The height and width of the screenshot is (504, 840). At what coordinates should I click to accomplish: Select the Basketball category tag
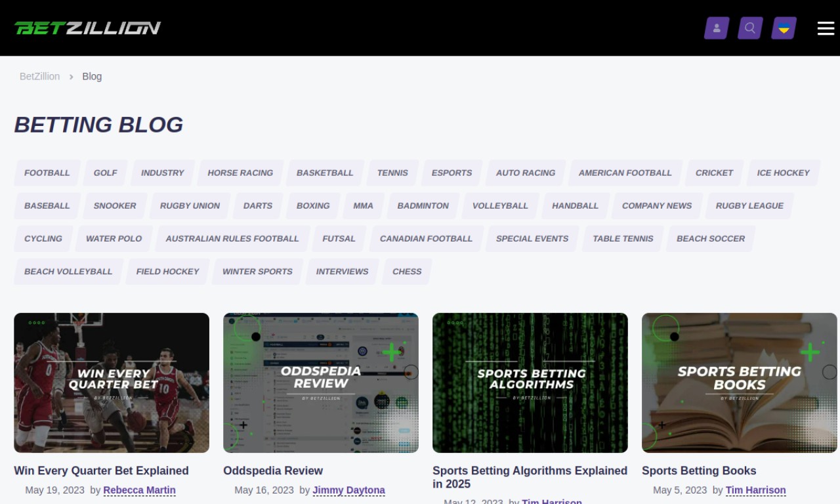(325, 173)
